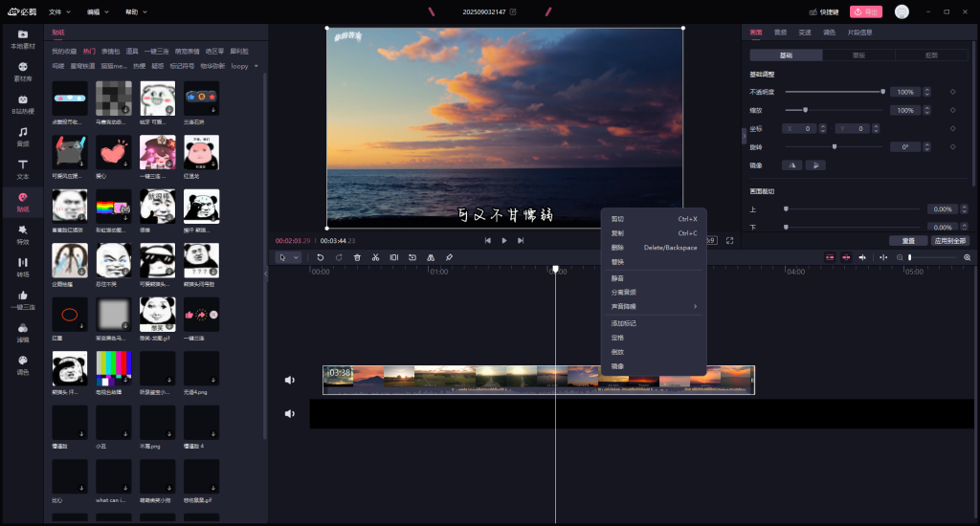Image resolution: width=980 pixels, height=526 pixels.
Task: Click the 应用到全部 button
Action: click(x=950, y=241)
